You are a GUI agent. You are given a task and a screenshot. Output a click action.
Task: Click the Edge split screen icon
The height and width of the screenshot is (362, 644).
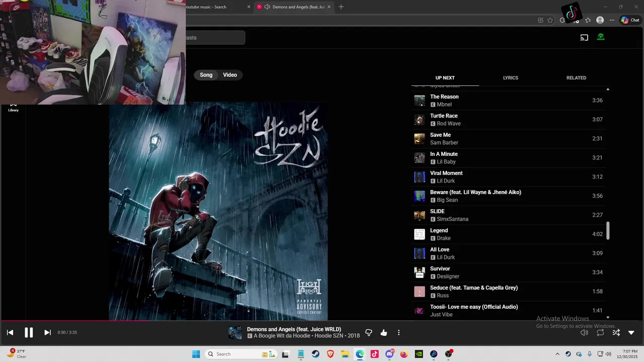(540, 20)
